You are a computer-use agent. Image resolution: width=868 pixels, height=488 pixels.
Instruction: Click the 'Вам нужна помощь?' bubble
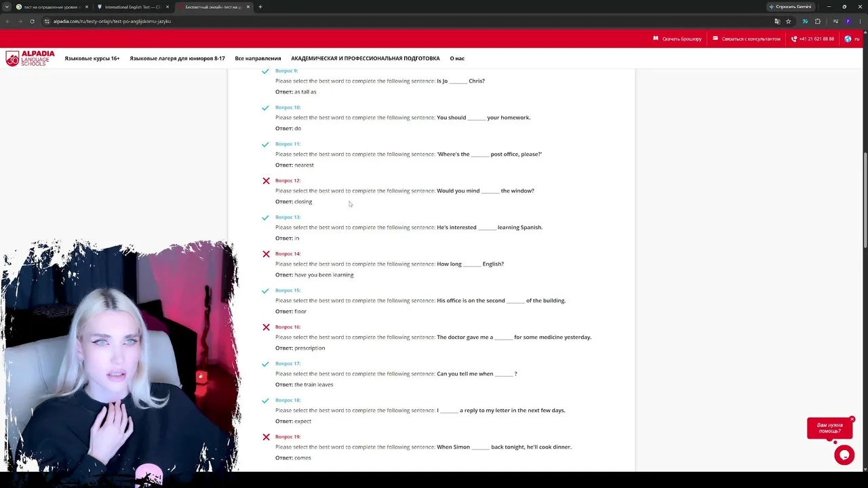(x=829, y=428)
